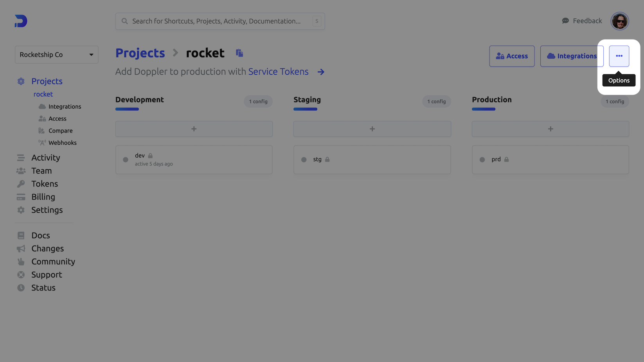This screenshot has height=362, width=644.
Task: Click the Webhooks antenna icon
Action: [x=42, y=143]
